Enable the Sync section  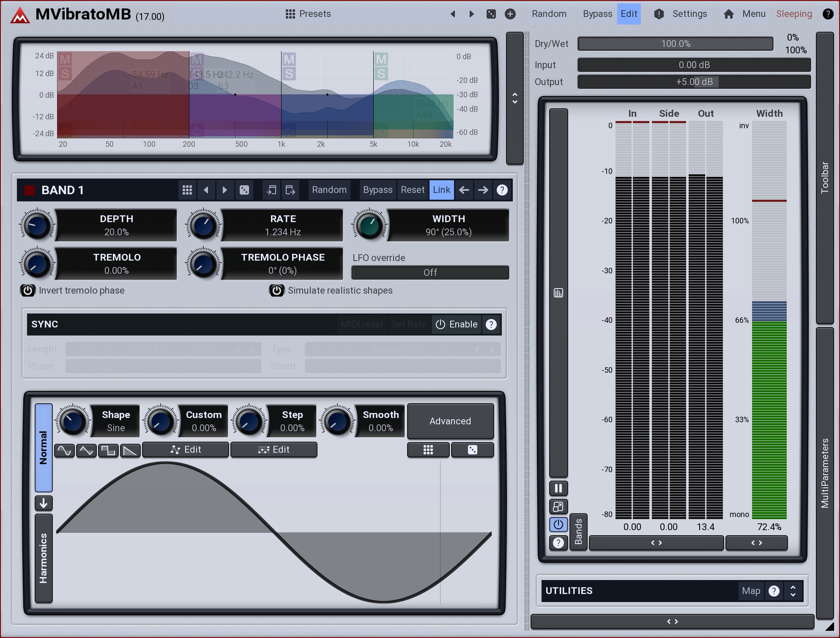(x=457, y=324)
